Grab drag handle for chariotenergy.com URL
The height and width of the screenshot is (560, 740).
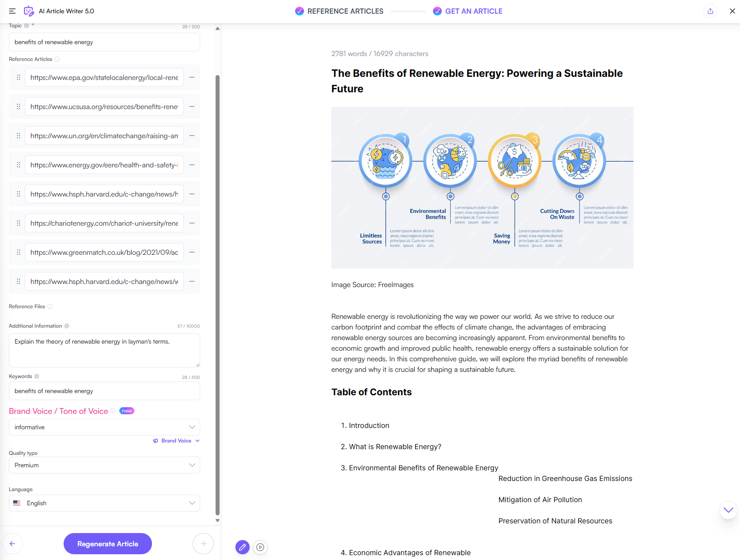[19, 223]
